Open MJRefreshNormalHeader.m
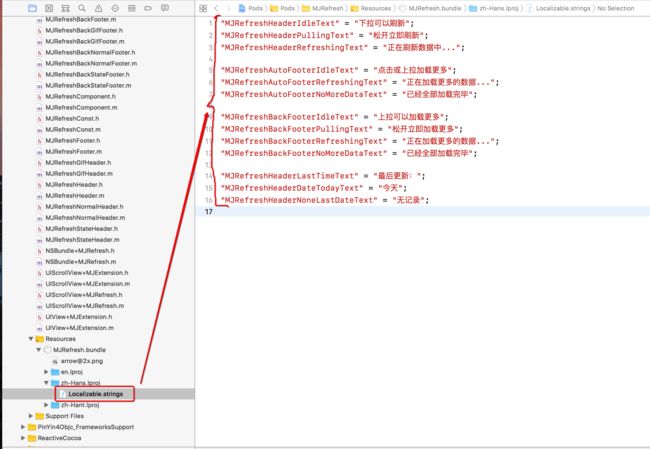Screen dimensions: 650x449 [85, 218]
